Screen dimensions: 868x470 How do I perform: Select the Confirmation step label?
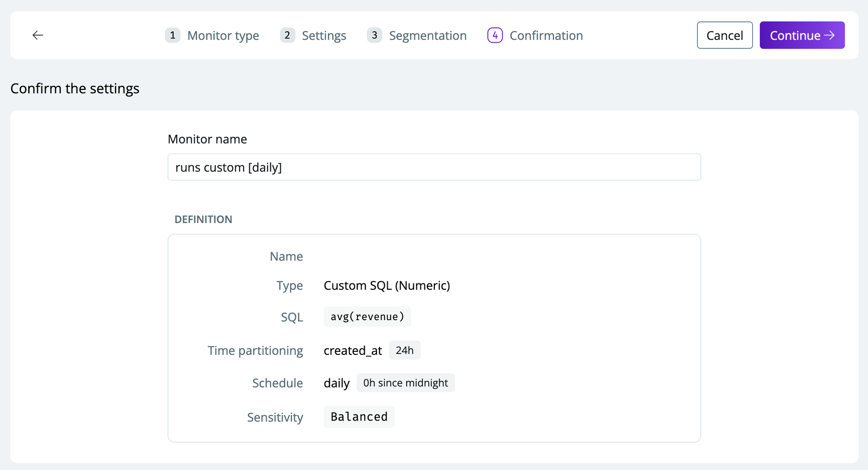point(546,36)
